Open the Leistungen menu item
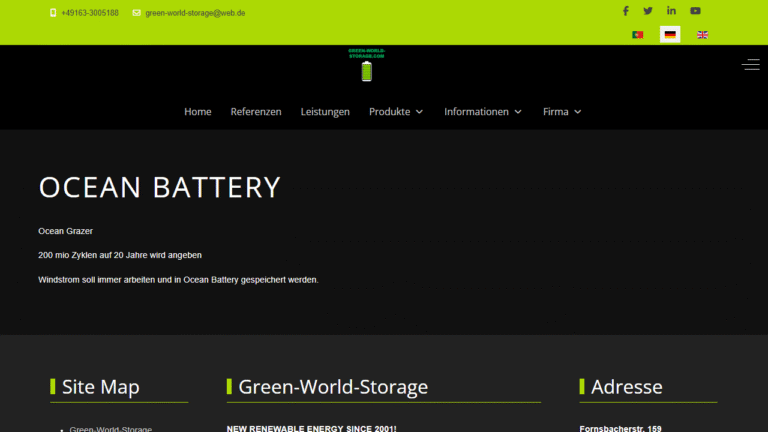The height and width of the screenshot is (432, 768). tap(325, 112)
